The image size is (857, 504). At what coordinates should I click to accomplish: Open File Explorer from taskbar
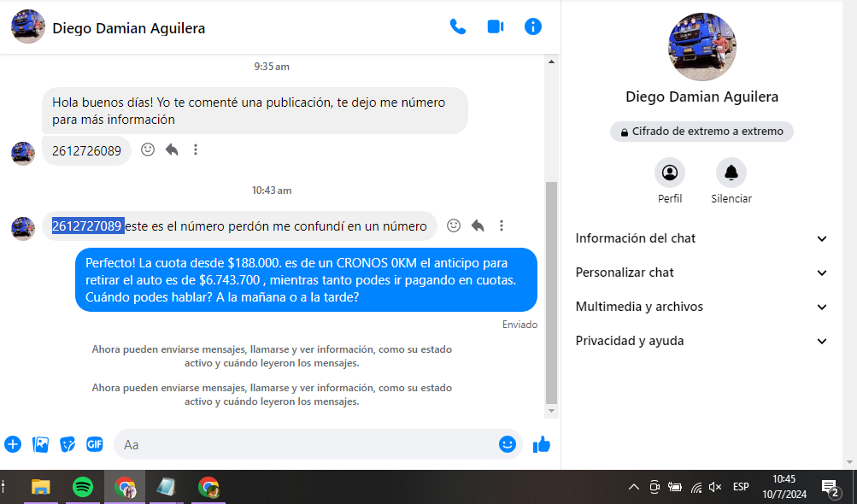(41, 487)
